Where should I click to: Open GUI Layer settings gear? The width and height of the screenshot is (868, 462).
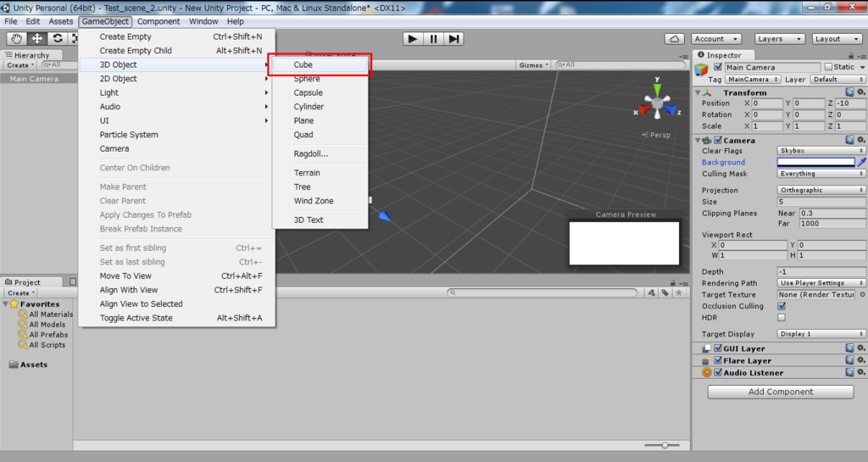[861, 348]
